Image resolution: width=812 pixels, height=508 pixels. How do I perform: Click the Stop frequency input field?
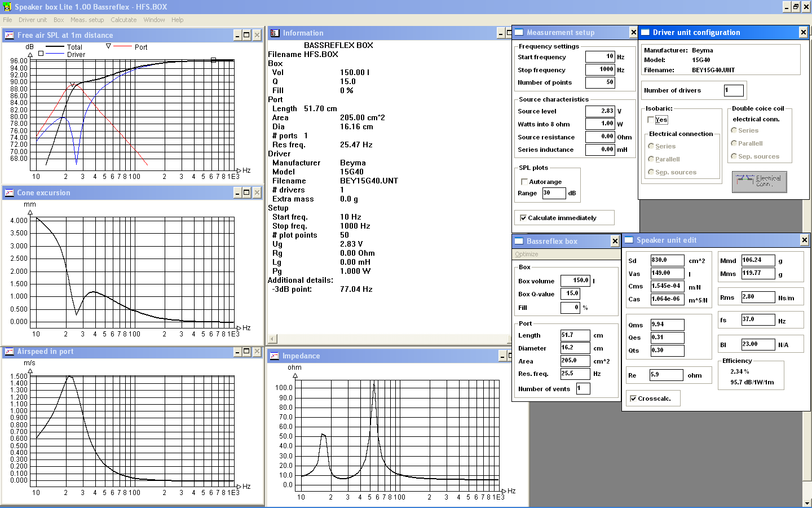point(600,69)
